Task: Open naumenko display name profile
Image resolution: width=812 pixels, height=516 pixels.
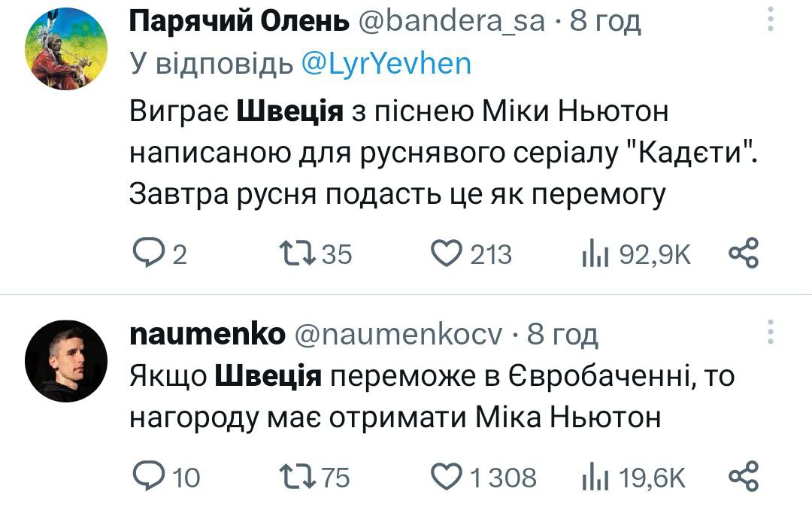Action: click(x=208, y=334)
